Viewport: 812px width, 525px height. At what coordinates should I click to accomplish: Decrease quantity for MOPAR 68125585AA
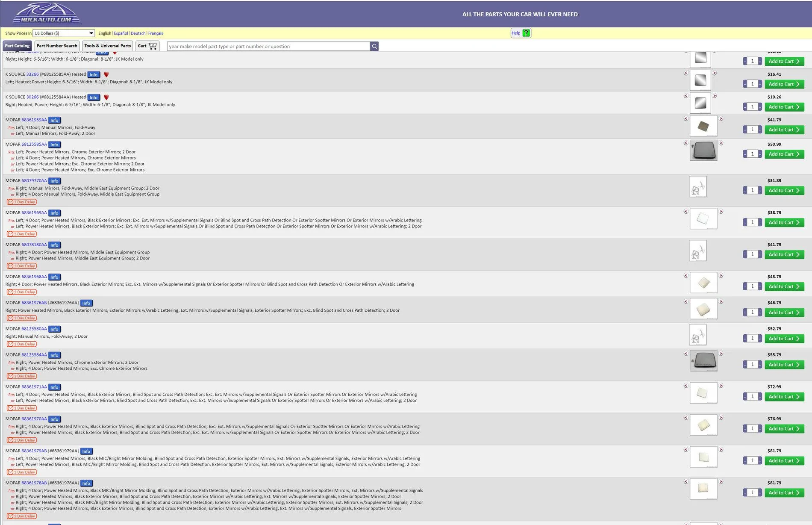point(745,154)
